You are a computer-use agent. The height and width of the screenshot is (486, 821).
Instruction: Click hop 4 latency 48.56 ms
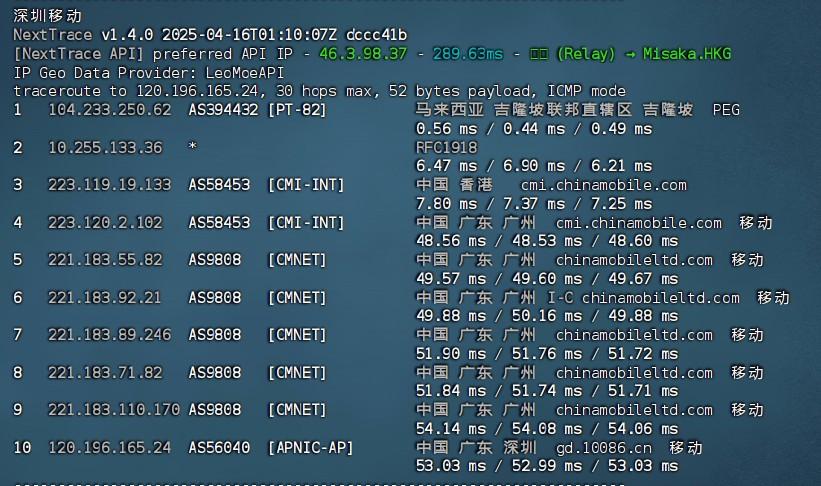pyautogui.click(x=451, y=241)
